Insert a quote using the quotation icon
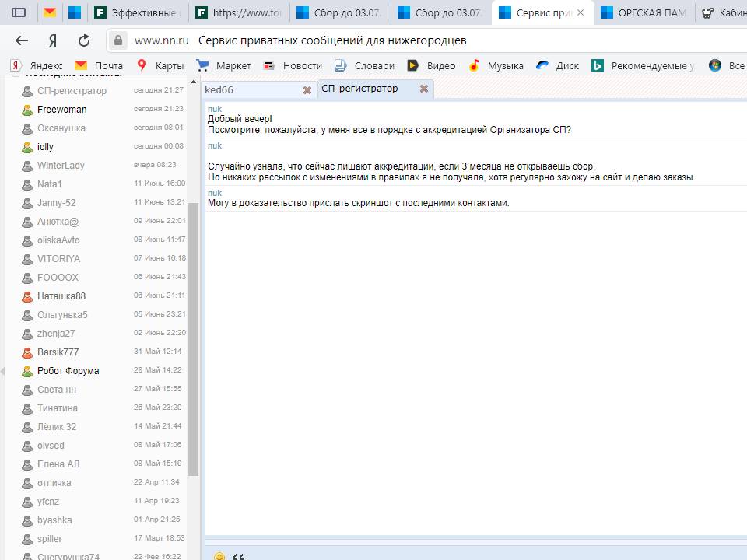Viewport: 747px width, 560px height. [x=239, y=556]
